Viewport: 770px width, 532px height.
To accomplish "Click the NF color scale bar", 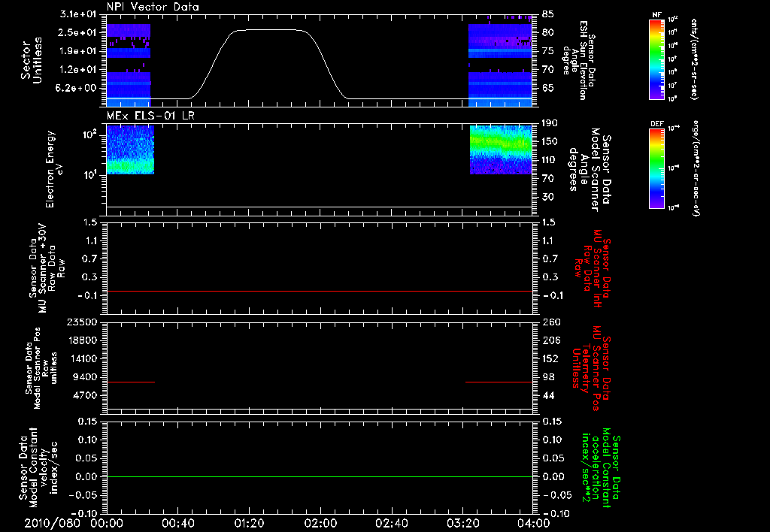I will coord(656,59).
